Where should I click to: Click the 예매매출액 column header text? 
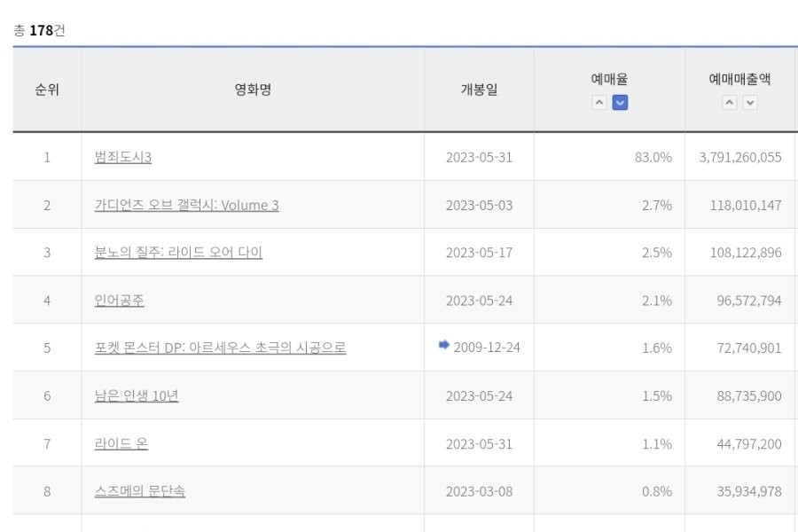tap(739, 79)
